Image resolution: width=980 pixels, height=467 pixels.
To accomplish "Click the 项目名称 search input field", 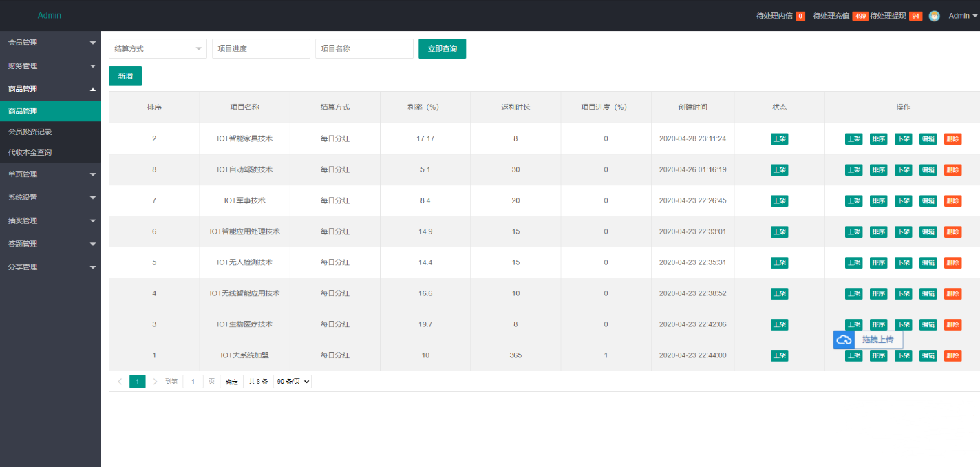I will pyautogui.click(x=364, y=49).
